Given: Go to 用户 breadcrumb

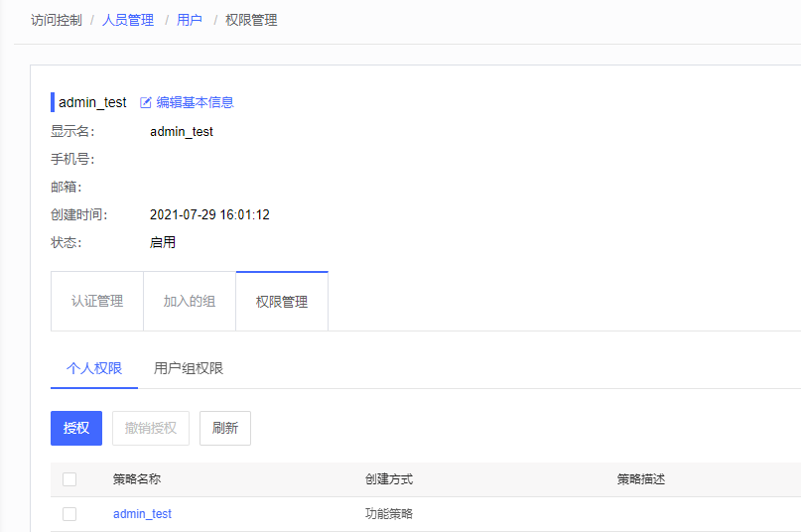Looking at the screenshot, I should click(190, 21).
